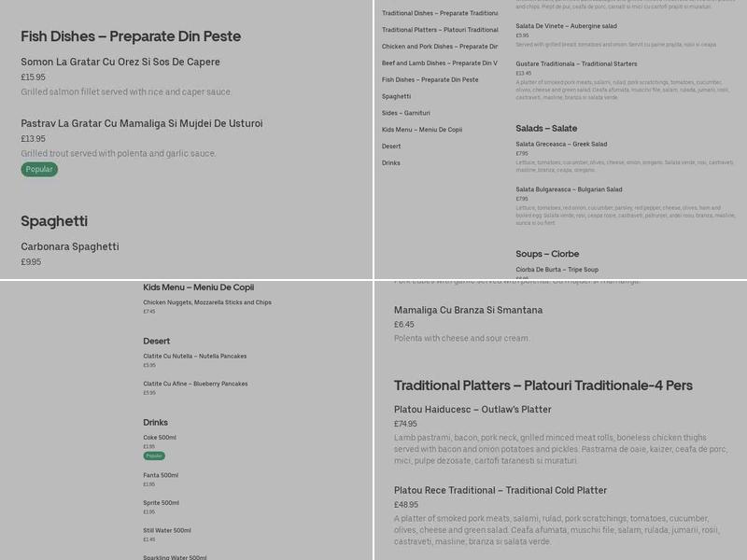Jump to Desert in the sidebar
The height and width of the screenshot is (560, 747).
point(391,147)
